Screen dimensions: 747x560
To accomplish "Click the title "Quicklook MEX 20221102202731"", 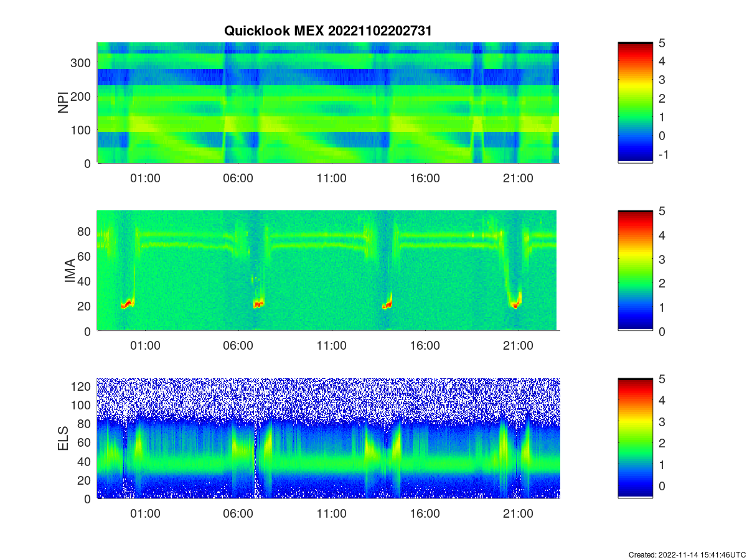I will 327,30.
